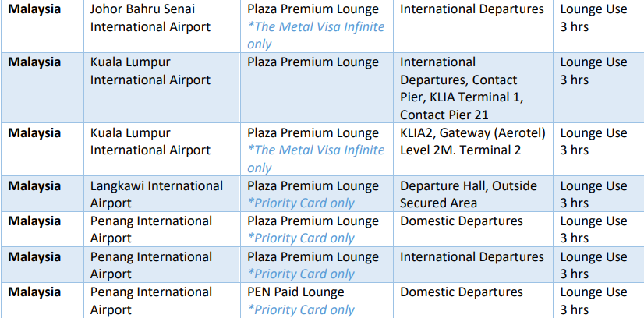Click the Plaza Premium Lounge cell for KLIA Terminal 1
Viewport: 644px width, 318px height.
(317, 87)
